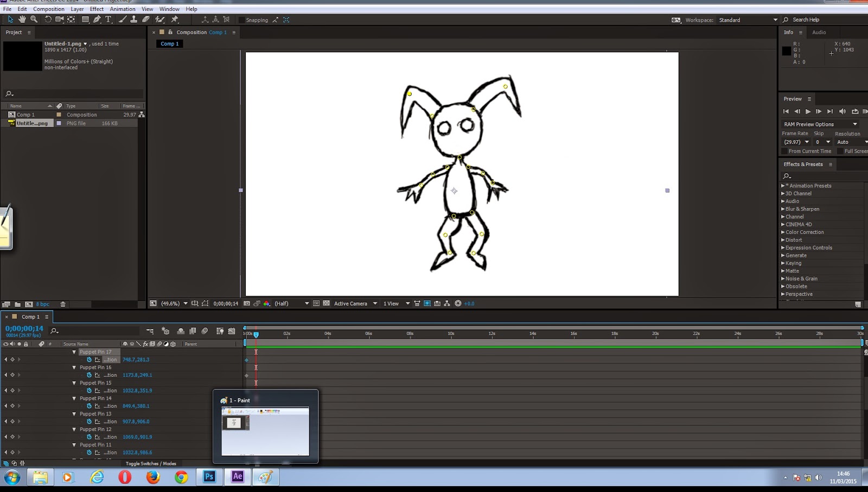Click the new folder icon in Project panel
Image resolution: width=868 pixels, height=492 pixels.
pos(17,304)
